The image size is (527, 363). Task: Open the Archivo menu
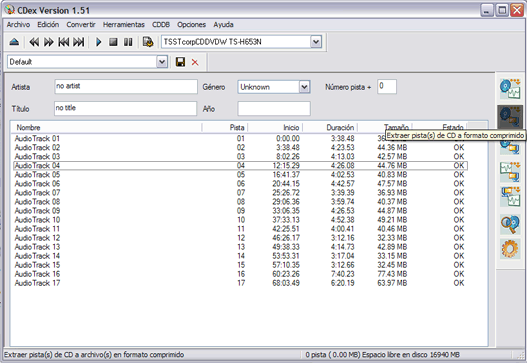(18, 25)
